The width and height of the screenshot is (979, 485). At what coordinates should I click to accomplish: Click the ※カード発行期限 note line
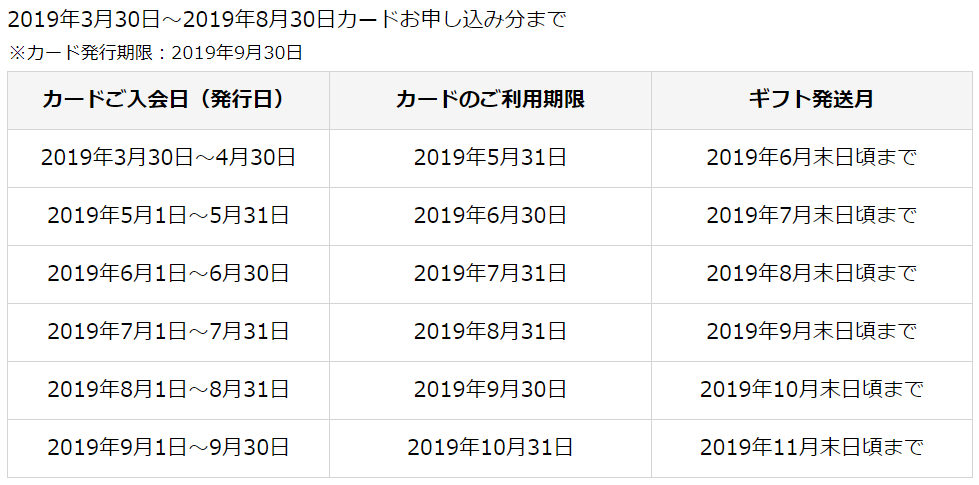point(155,53)
